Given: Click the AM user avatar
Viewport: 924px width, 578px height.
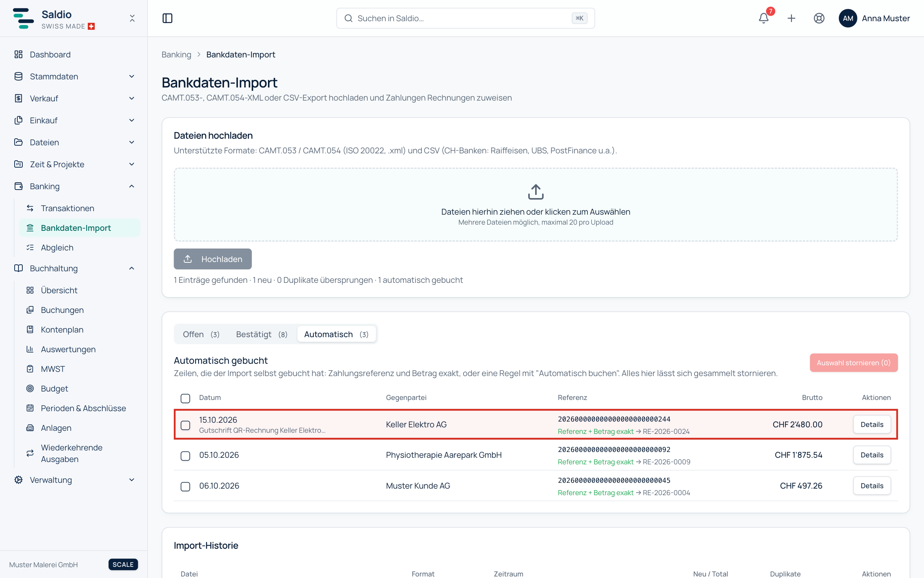Looking at the screenshot, I should click(x=848, y=18).
